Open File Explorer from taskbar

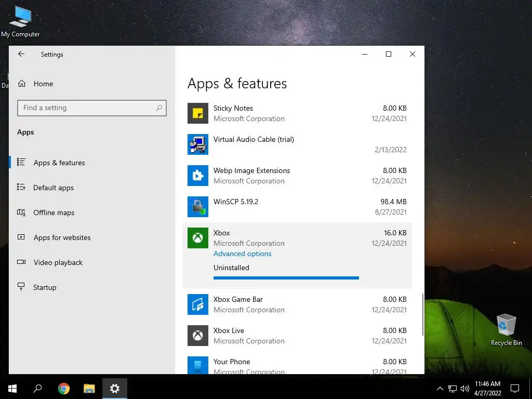tap(89, 389)
